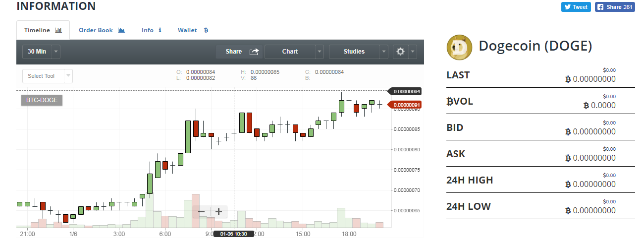The height and width of the screenshot is (246, 644).
Task: Expand the 30 Min interval dropdown arrow
Action: 56,52
